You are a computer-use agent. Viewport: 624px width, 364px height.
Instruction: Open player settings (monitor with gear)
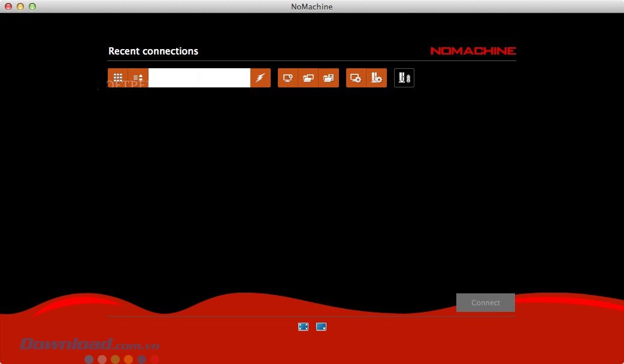(356, 78)
